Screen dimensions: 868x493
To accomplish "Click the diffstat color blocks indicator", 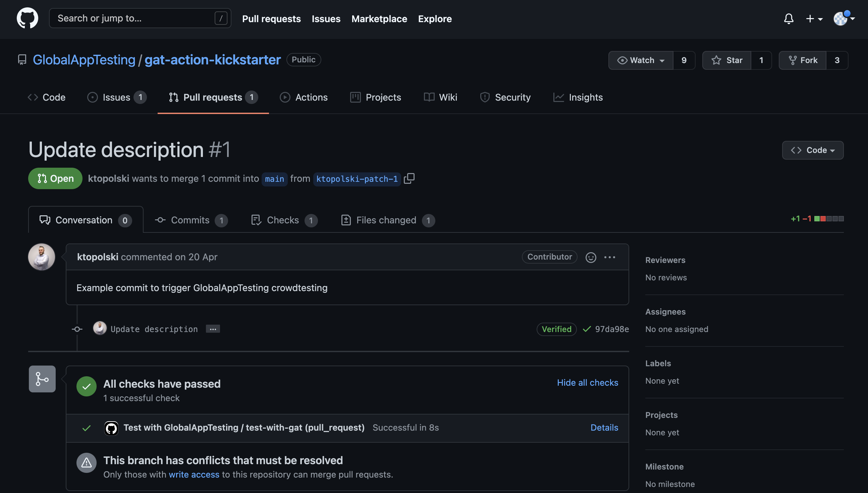I will tap(828, 219).
